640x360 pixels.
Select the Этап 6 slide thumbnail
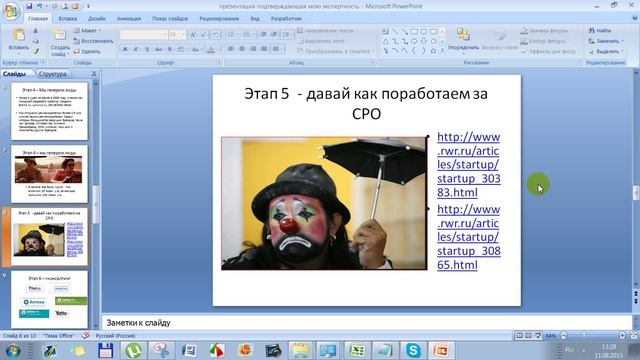click(49, 299)
